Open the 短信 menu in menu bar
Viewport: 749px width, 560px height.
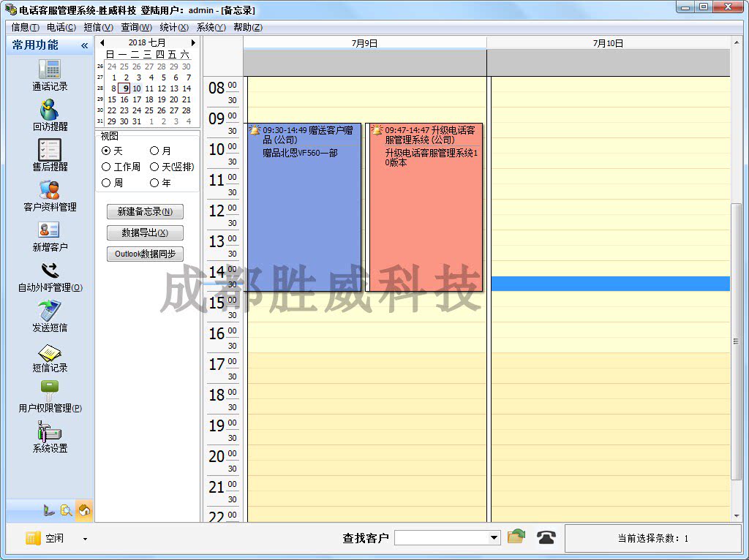point(98,27)
